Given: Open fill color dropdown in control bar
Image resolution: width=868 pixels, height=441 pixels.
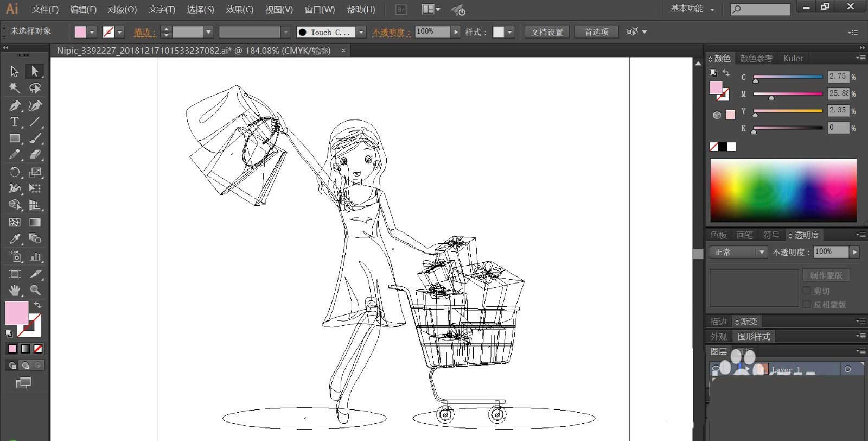Looking at the screenshot, I should [92, 32].
